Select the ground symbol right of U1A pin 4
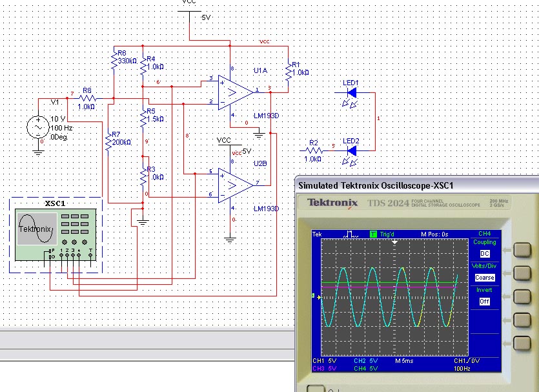 [259, 135]
